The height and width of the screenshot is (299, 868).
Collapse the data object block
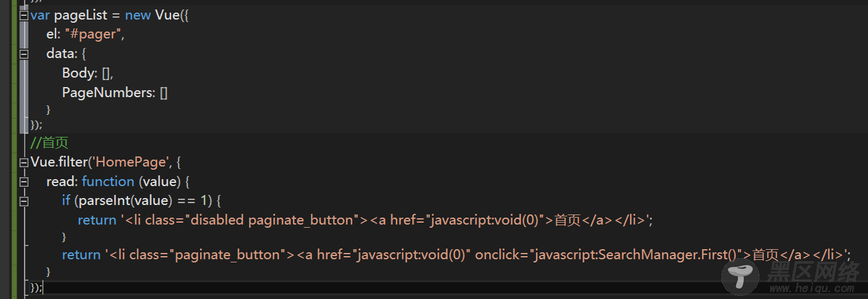(24, 54)
